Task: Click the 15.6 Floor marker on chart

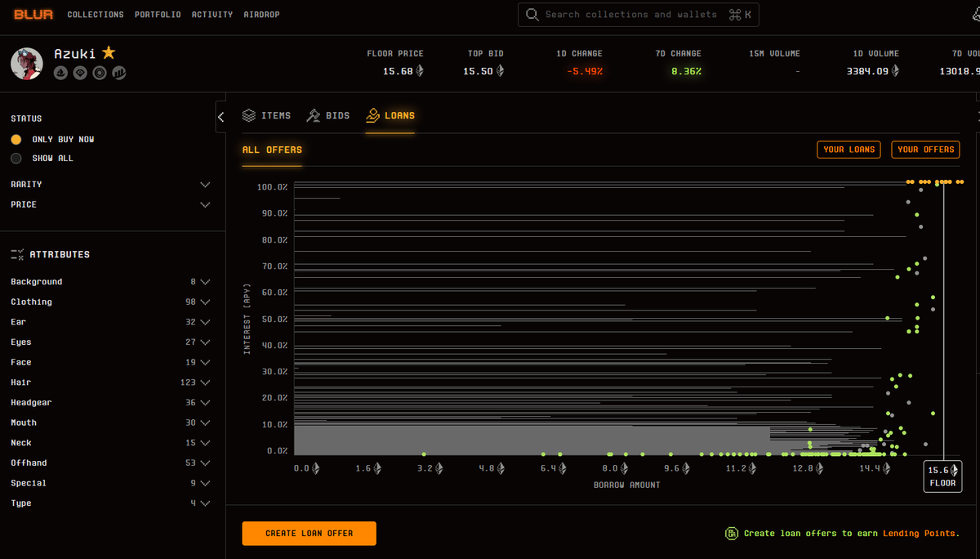Action: tap(942, 477)
